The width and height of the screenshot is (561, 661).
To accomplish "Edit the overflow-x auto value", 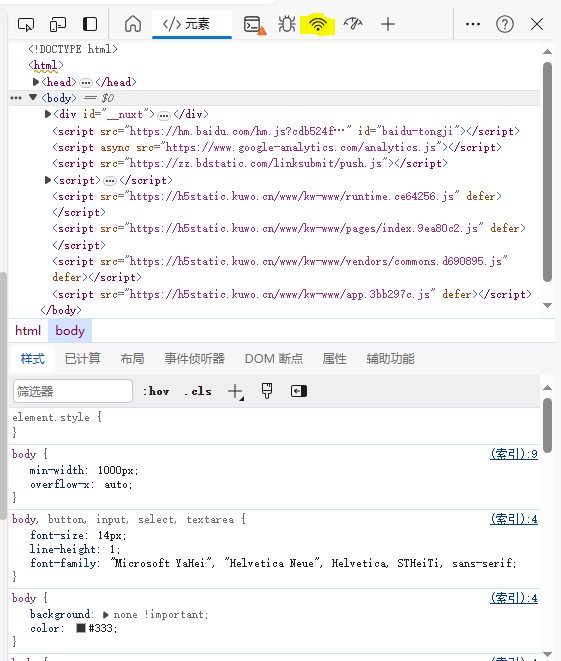I will coord(117,485).
